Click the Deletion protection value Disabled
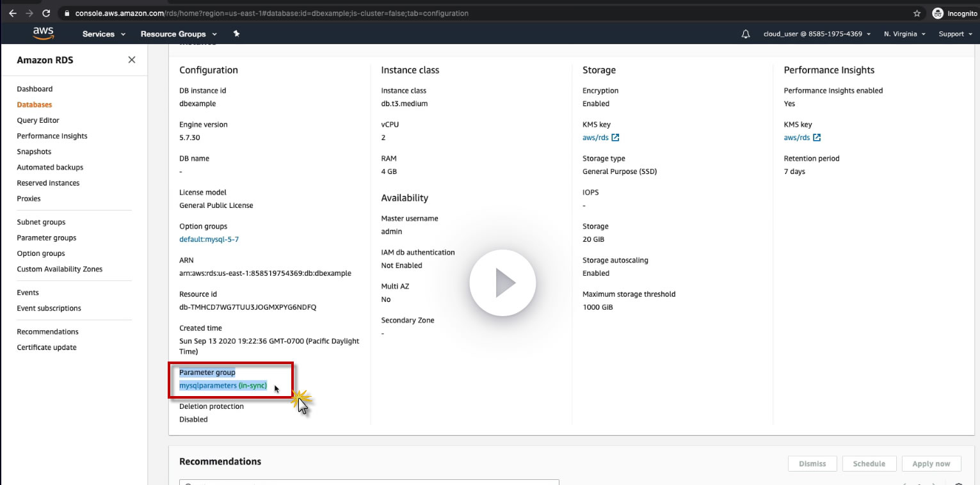This screenshot has width=980, height=485. point(193,419)
